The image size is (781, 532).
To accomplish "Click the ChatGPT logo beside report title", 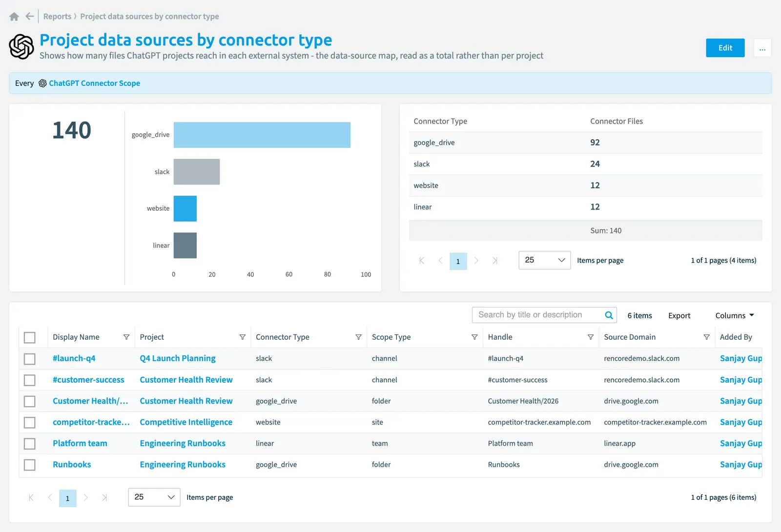I will pos(21,47).
